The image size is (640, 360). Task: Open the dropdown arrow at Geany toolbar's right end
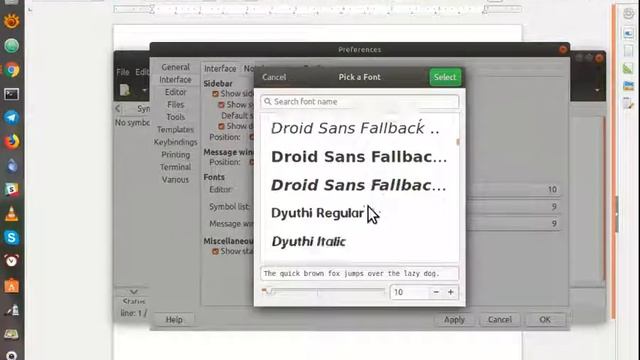coord(597,90)
